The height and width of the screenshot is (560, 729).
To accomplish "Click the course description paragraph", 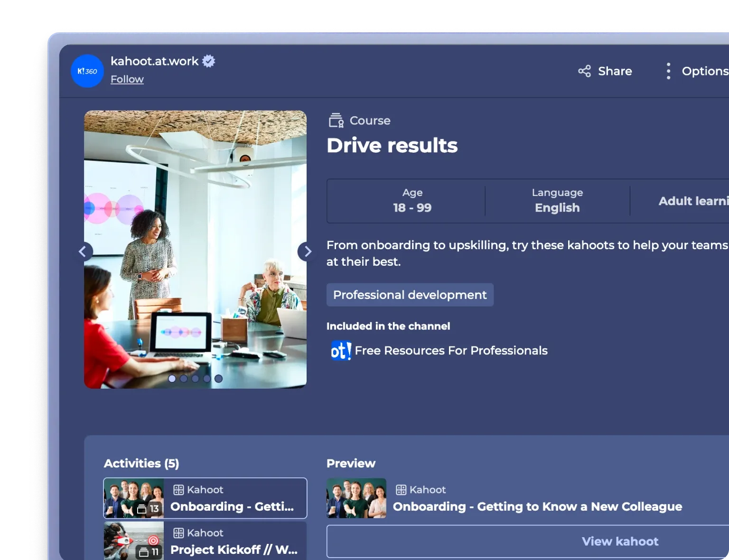I will click(527, 253).
